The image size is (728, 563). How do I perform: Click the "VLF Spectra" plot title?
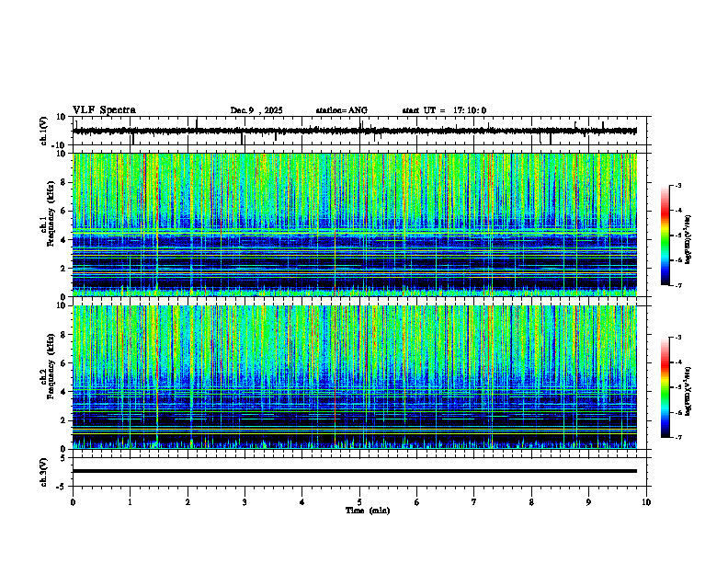coord(104,110)
